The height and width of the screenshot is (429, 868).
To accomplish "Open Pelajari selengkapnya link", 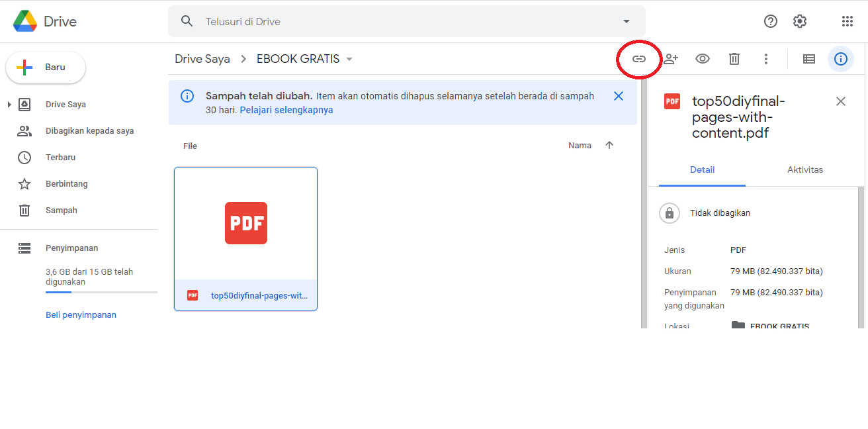I will tap(286, 109).
